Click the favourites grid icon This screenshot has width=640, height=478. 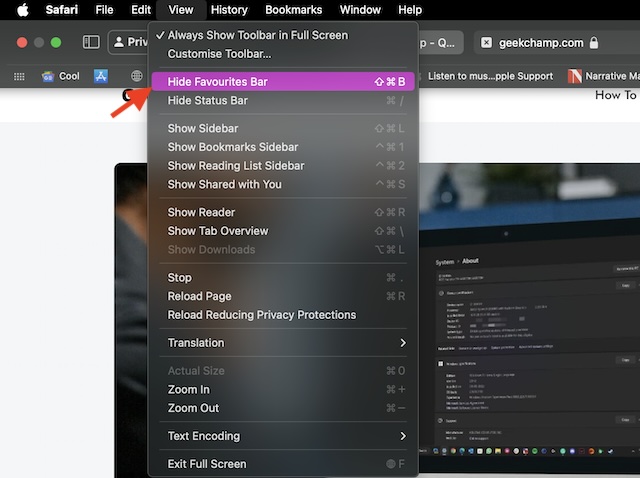(x=18, y=76)
